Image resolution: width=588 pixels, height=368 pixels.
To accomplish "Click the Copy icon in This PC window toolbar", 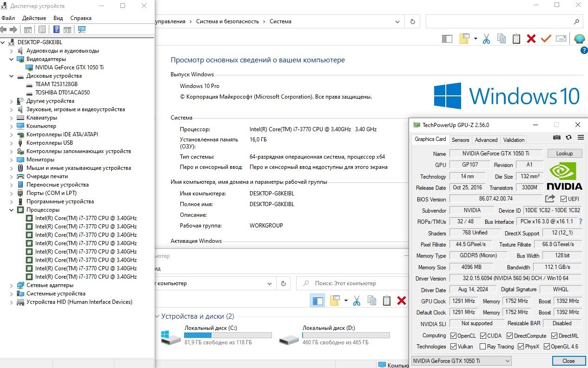I will coord(372,301).
